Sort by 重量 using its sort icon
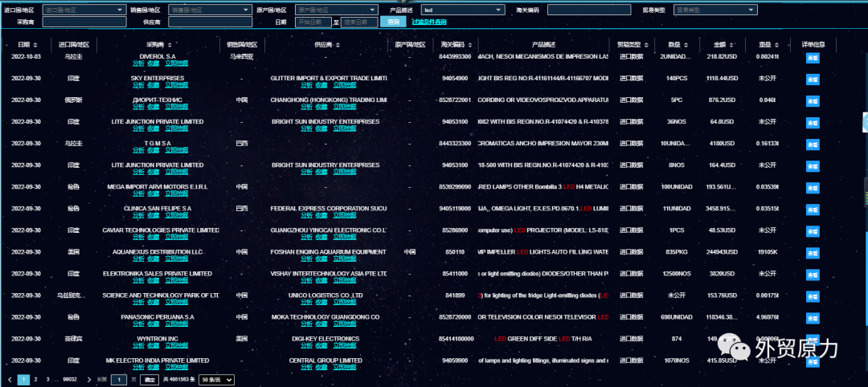This screenshot has height=387, width=868. (x=776, y=45)
